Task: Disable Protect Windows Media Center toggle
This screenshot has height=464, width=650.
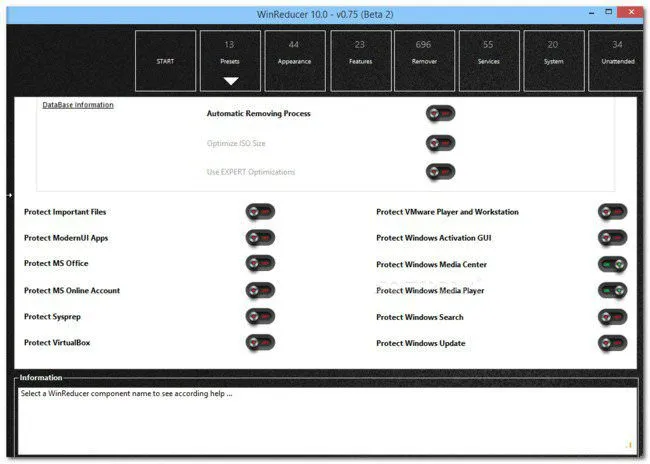Action: tap(612, 265)
